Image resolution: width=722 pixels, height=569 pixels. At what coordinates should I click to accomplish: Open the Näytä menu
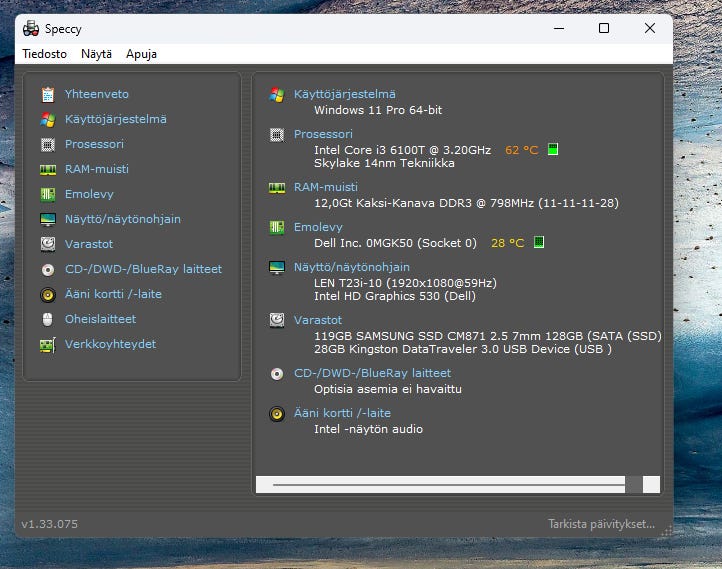coord(97,54)
